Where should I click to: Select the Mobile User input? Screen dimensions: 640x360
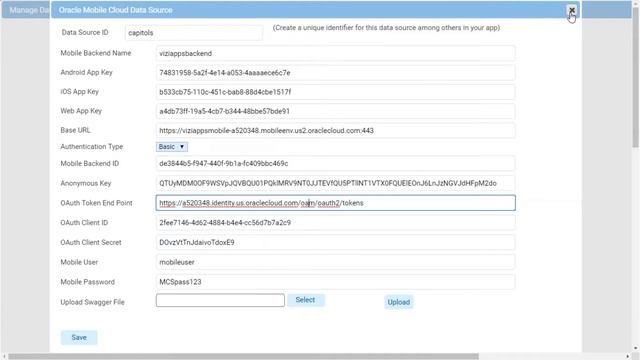[335, 262]
